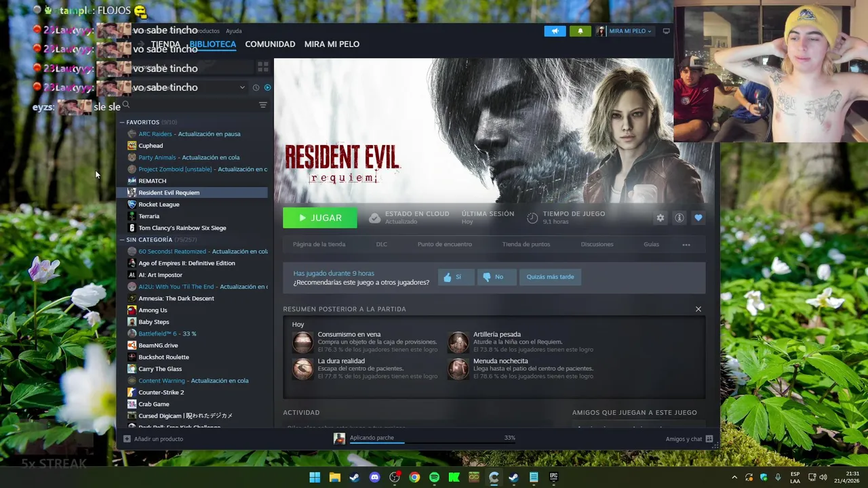The image size is (868, 488).
Task: Toggle favorite heart for Resident Evil
Action: [698, 218]
